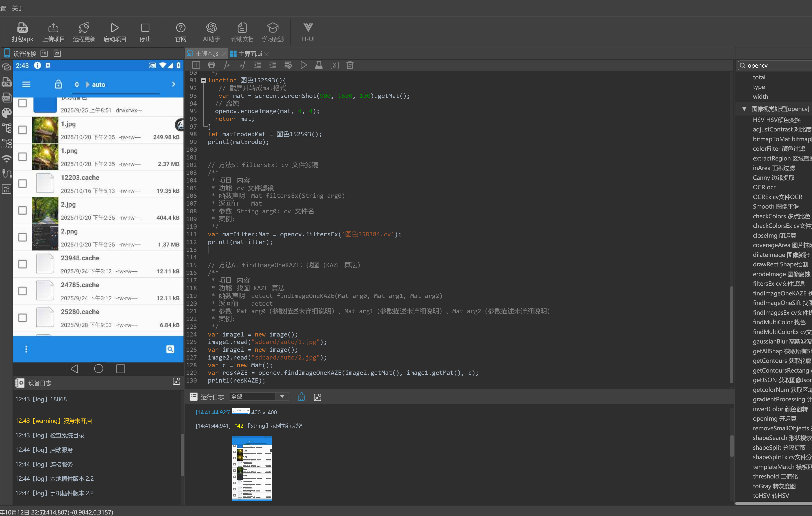Click the 远程更新 rocket icon
Image resolution: width=812 pixels, height=516 pixels.
tap(84, 28)
